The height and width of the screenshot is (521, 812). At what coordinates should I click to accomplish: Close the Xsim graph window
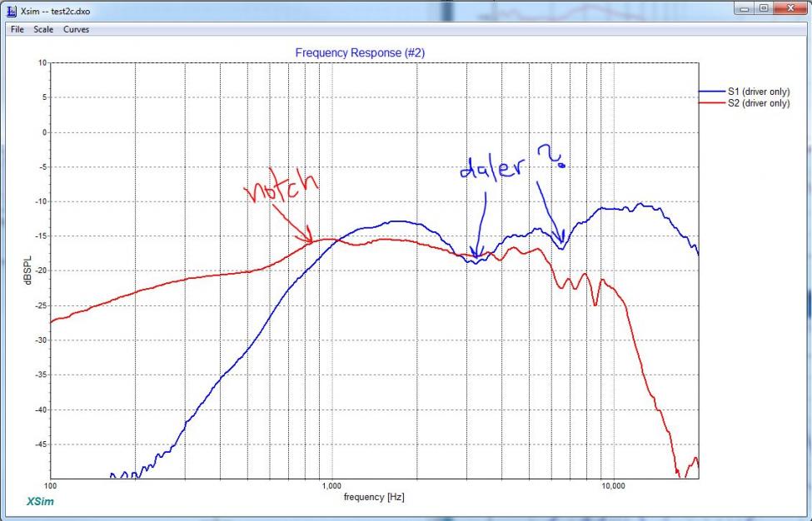[x=790, y=8]
